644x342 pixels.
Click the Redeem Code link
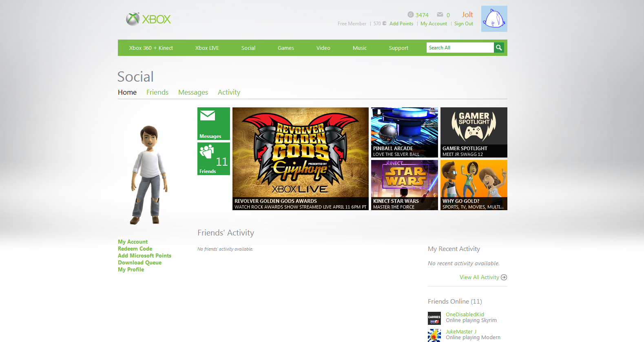point(135,249)
